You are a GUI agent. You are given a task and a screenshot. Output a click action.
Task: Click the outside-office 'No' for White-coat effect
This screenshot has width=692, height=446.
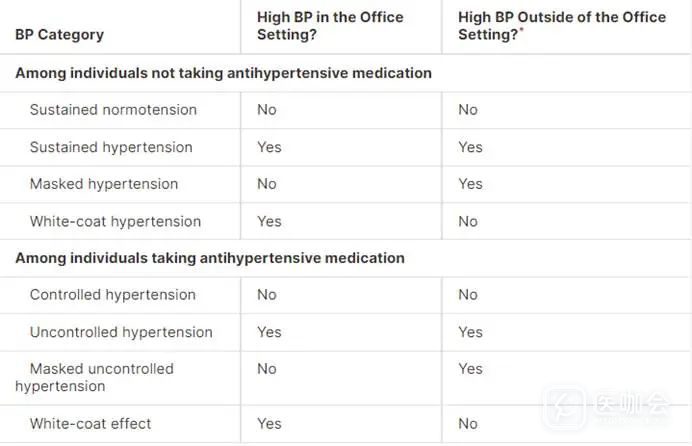click(x=468, y=424)
